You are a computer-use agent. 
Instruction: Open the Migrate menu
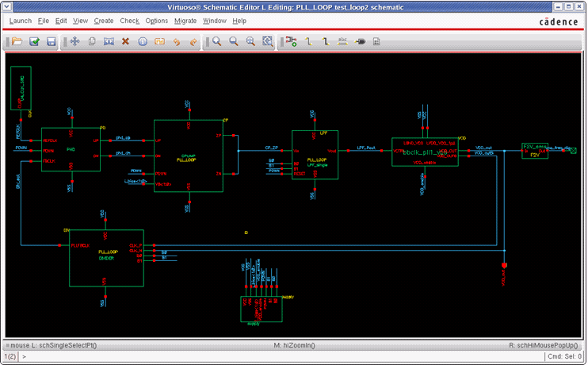pos(185,21)
